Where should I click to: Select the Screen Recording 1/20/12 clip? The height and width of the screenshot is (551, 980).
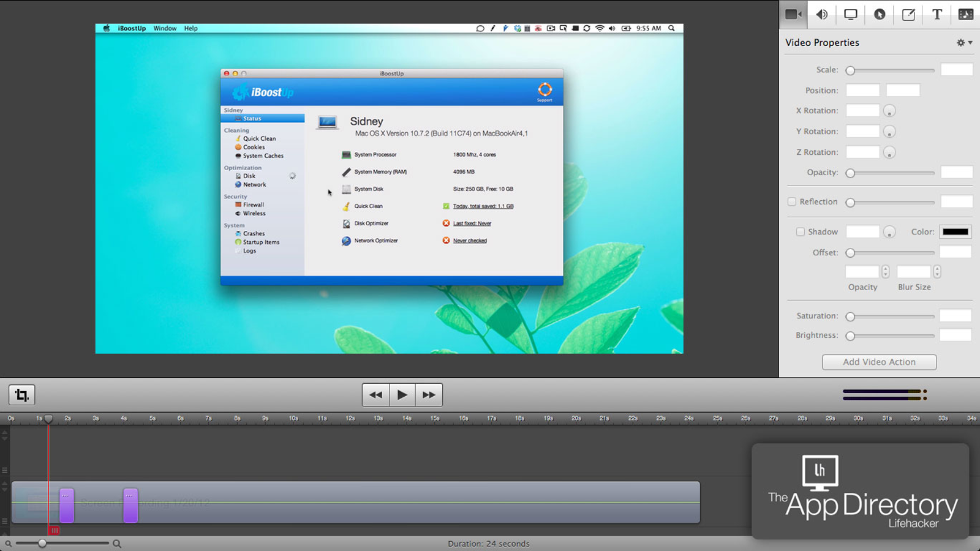(355, 503)
